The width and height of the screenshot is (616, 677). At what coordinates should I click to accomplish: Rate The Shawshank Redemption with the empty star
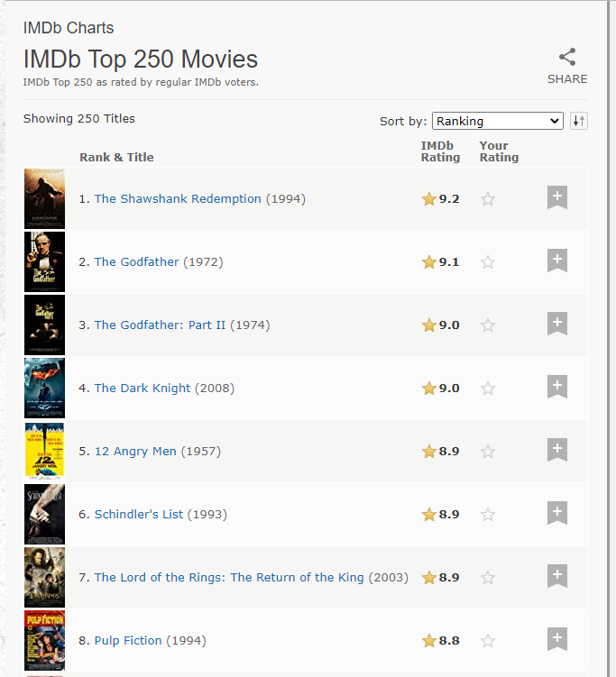pos(488,199)
